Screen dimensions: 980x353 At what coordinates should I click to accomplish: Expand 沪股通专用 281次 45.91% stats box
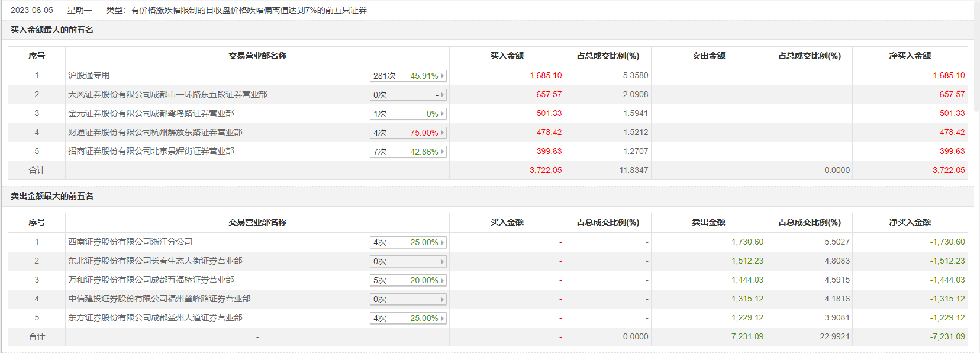(x=408, y=76)
